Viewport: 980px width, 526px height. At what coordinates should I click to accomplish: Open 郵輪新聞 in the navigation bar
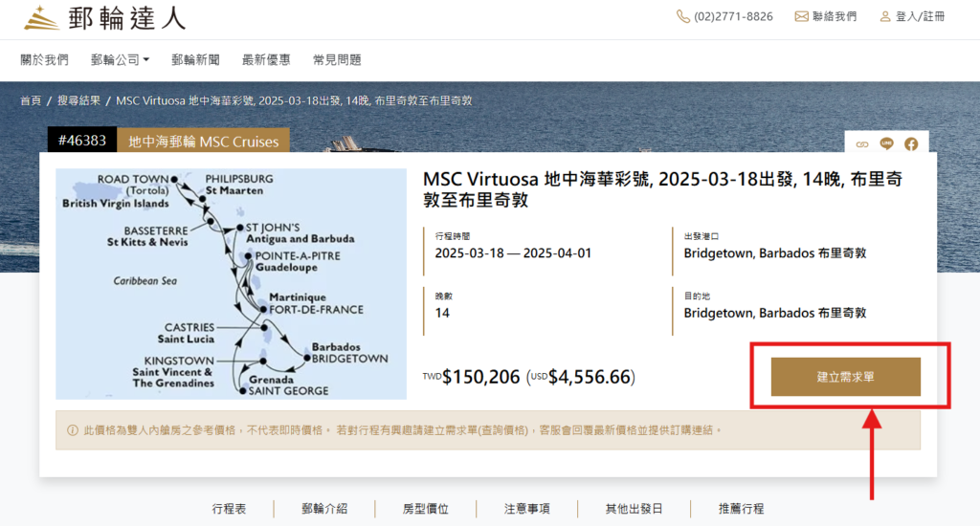point(195,60)
